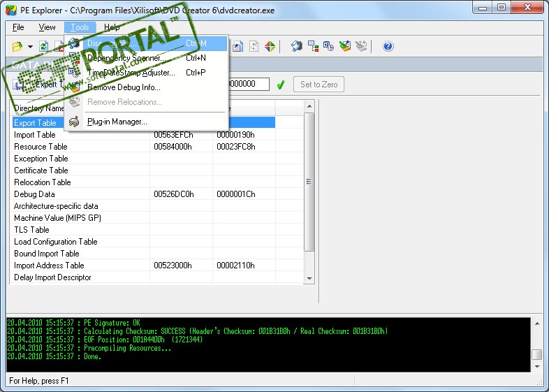Click the Section Headers toolbar icon
The width and height of the screenshot is (549, 392).
tap(237, 46)
